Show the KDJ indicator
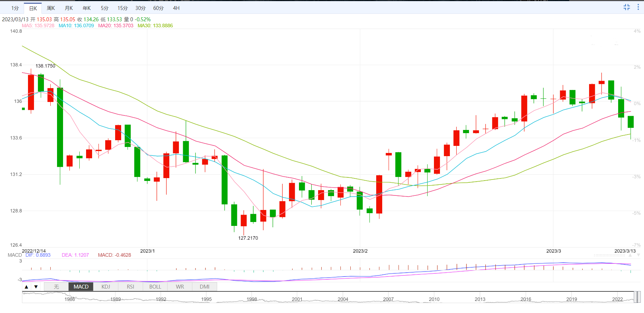The image size is (644, 313). 106,287
